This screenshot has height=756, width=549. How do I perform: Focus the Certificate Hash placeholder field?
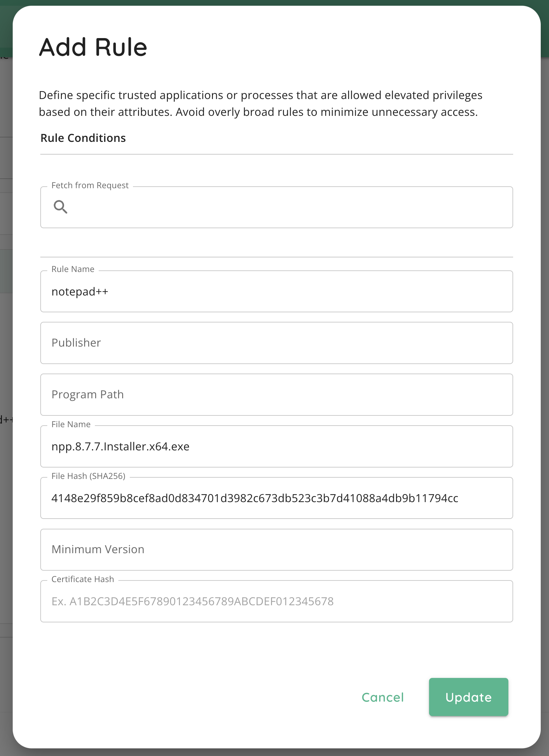(276, 601)
